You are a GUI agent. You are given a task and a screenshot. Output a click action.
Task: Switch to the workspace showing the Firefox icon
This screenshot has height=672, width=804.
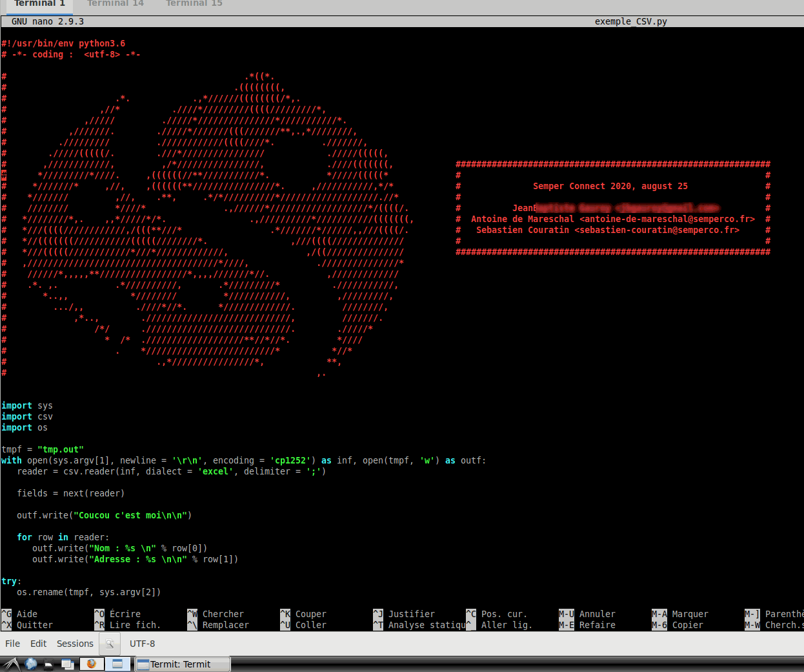click(92, 664)
